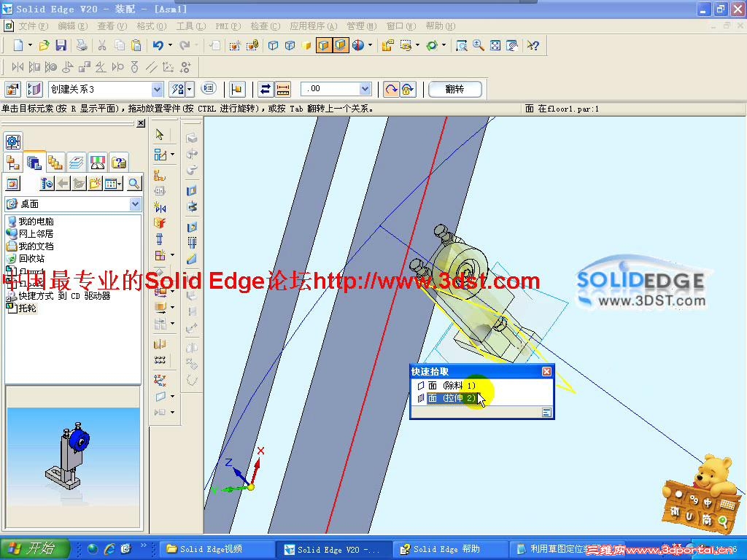This screenshot has height=560, width=747.
Task: Open the QuickPick options in the dialog corner
Action: click(x=546, y=413)
